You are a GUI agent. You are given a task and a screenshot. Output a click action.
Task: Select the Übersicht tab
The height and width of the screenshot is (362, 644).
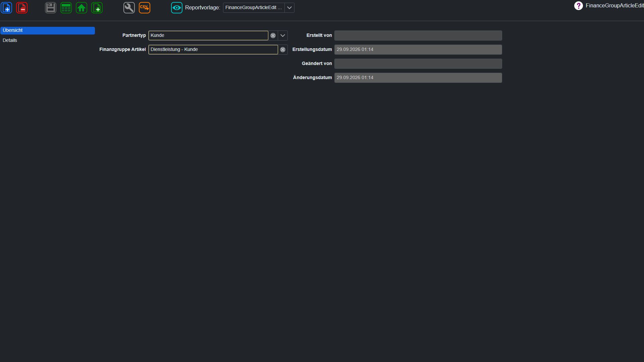click(48, 31)
